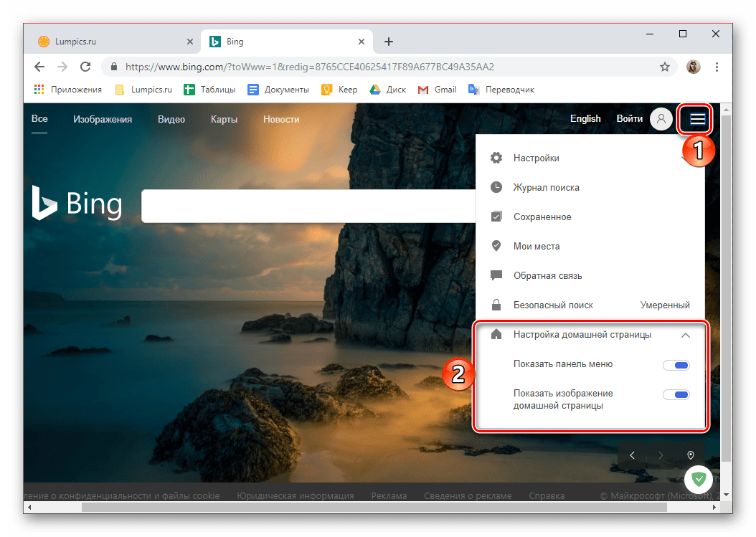The height and width of the screenshot is (537, 756).
Task: Click the Bing user avatar icon
Action: click(x=661, y=118)
